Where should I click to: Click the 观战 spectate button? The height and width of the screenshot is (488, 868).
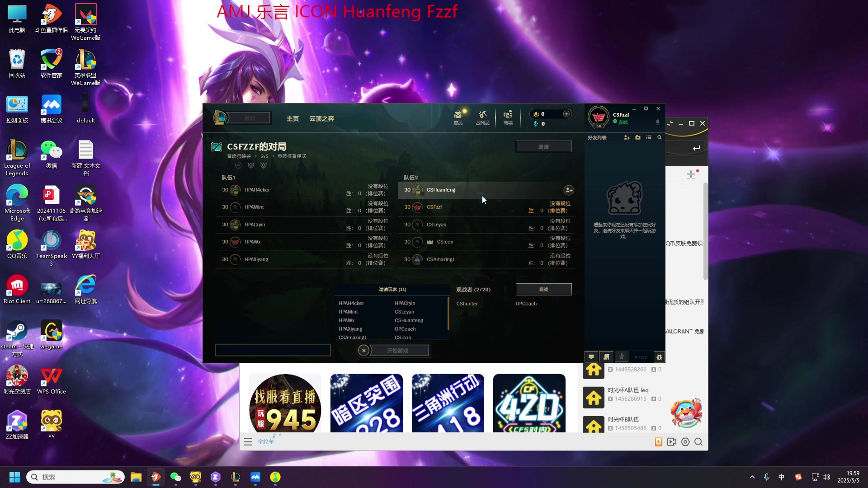click(543, 289)
